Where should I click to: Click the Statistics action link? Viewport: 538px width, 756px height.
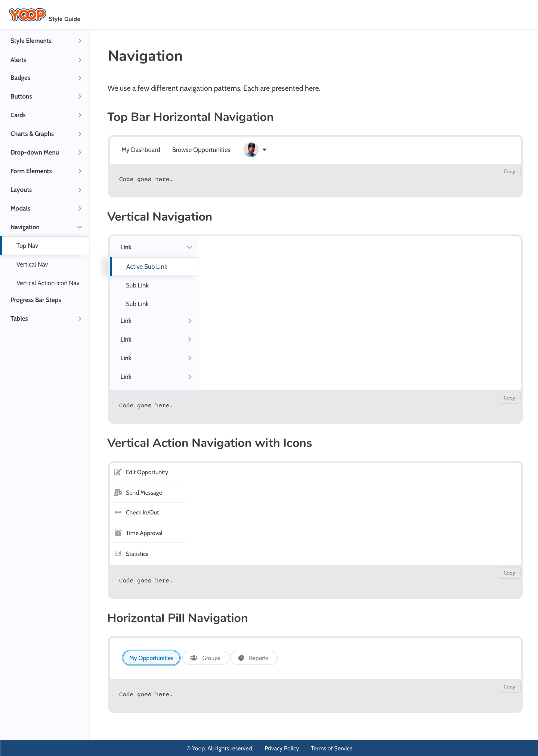[x=137, y=554]
